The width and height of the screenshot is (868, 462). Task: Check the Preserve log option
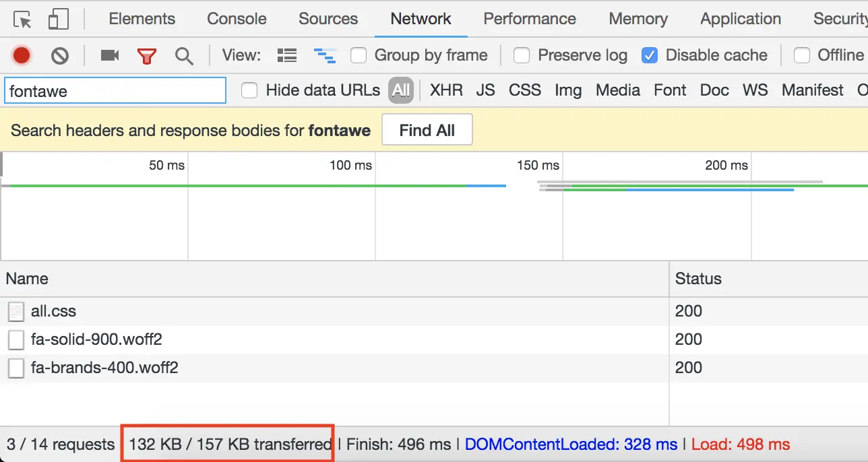(522, 55)
